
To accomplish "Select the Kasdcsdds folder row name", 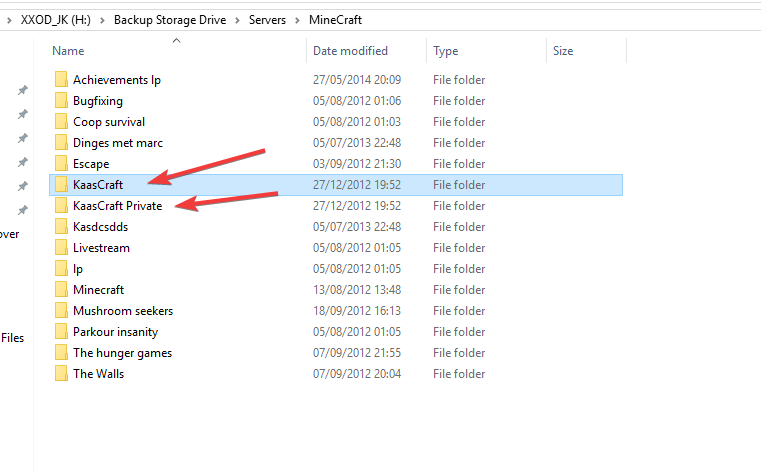I will [100, 227].
